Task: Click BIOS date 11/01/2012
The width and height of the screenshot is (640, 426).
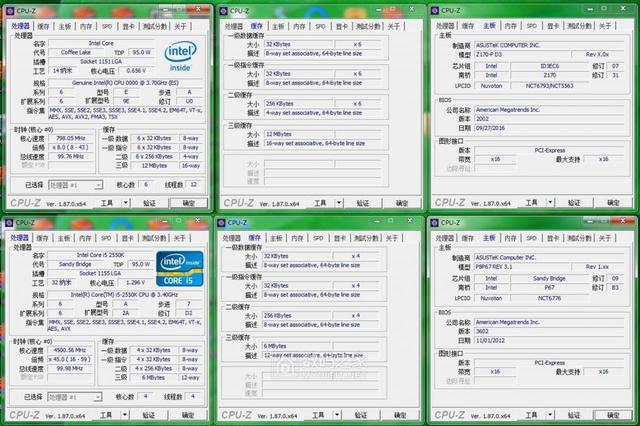Action: coord(549,340)
